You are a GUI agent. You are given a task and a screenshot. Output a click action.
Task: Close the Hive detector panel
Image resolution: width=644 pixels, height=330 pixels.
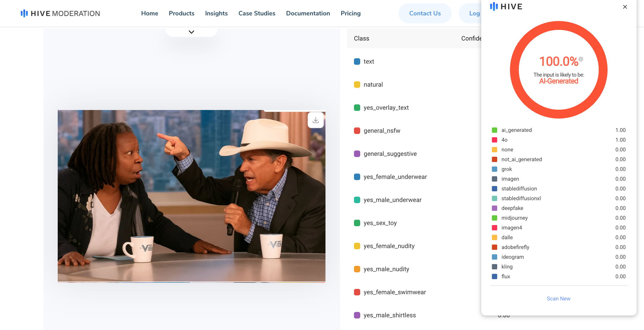pos(625,7)
